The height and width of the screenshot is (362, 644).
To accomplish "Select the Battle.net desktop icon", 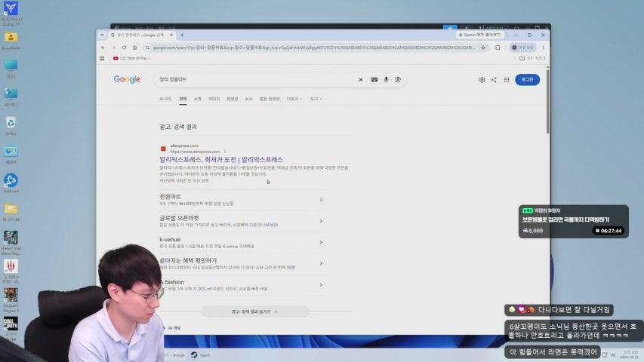I will tap(11, 183).
